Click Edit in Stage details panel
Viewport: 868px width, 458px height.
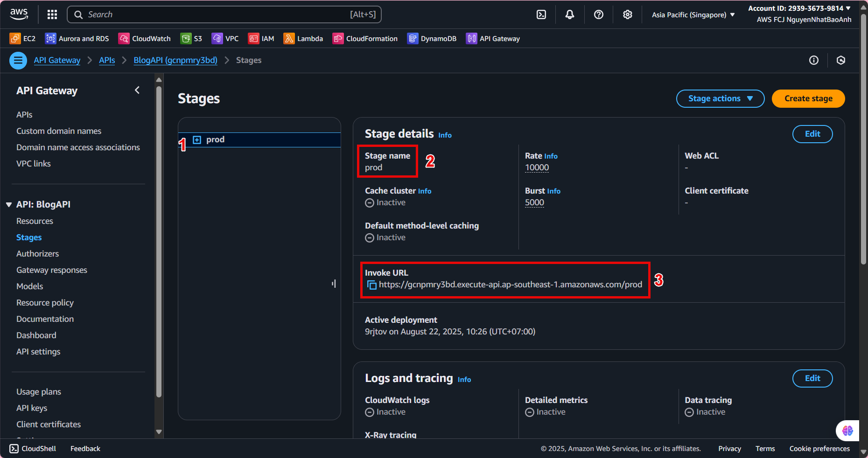pos(812,134)
